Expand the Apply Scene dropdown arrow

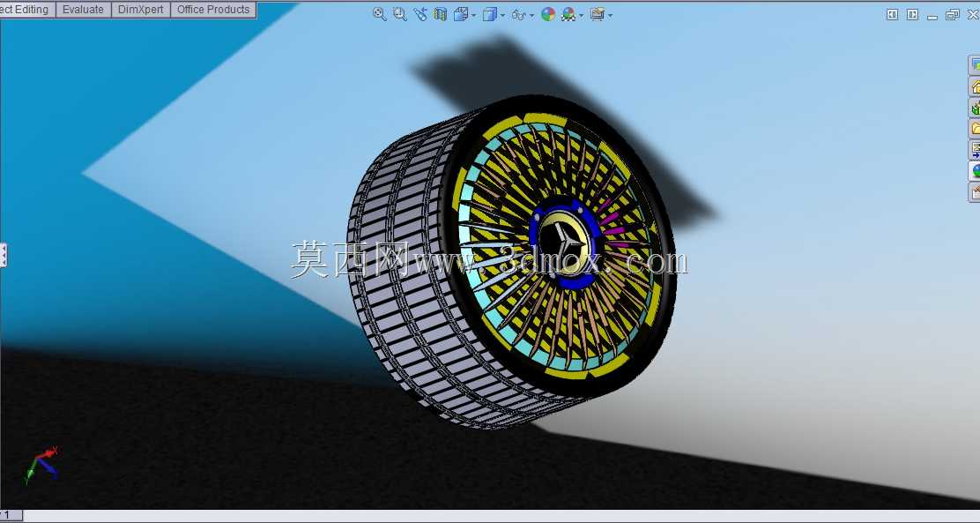[582, 16]
